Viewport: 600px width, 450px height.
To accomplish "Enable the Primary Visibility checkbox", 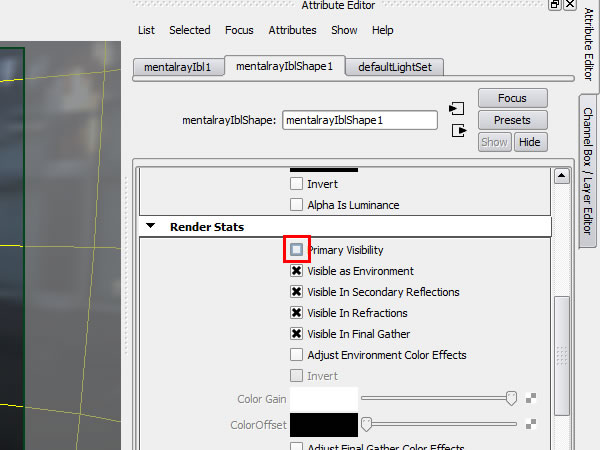I will coord(296,249).
